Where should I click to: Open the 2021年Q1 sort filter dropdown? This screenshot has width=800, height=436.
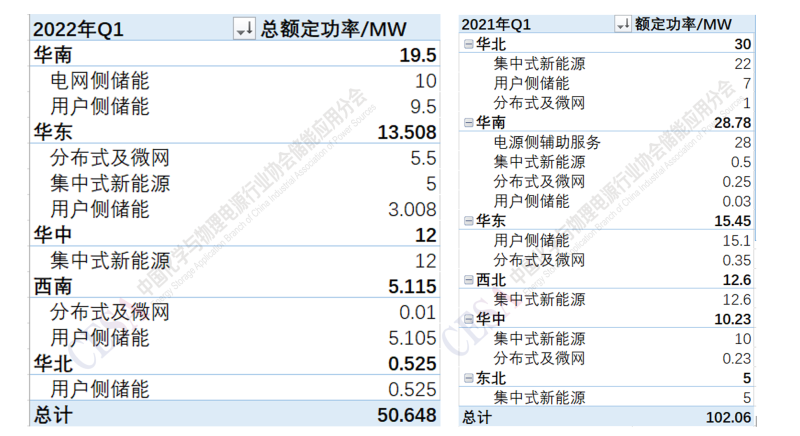pyautogui.click(x=622, y=25)
